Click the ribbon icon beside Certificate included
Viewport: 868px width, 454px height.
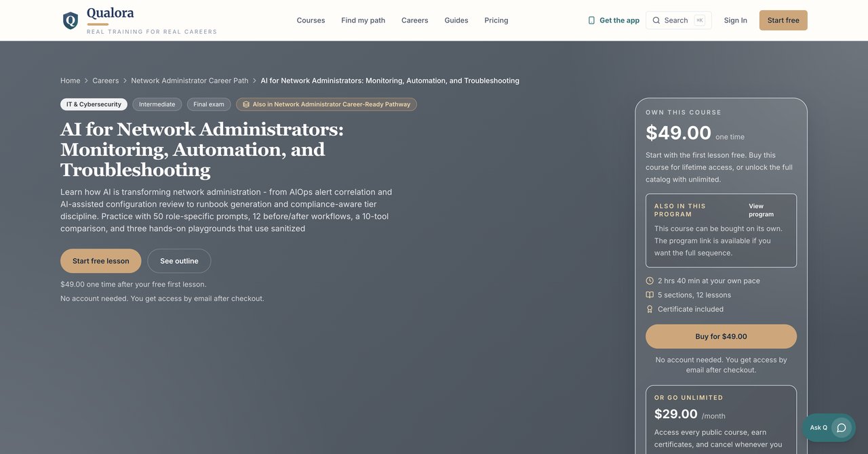(x=650, y=309)
